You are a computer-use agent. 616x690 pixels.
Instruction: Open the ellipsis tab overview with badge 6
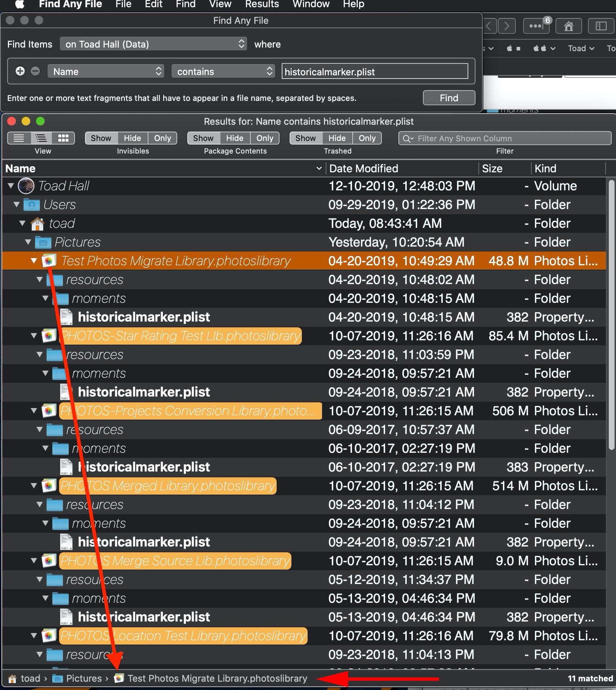(x=536, y=26)
